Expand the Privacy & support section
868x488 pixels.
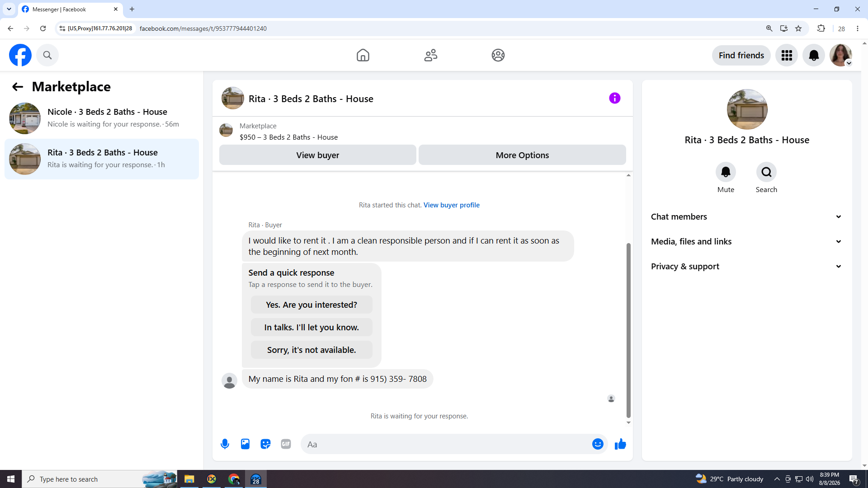[x=747, y=267]
